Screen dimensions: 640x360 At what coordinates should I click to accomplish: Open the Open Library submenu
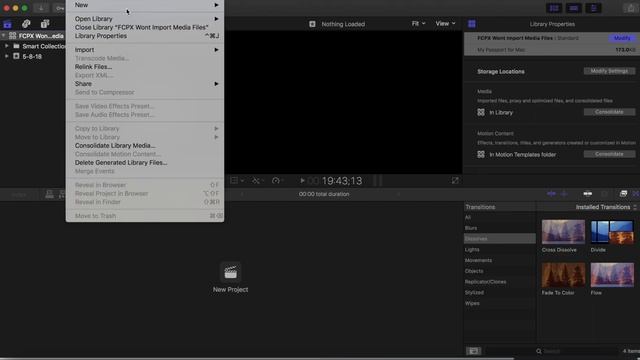[x=145, y=19]
